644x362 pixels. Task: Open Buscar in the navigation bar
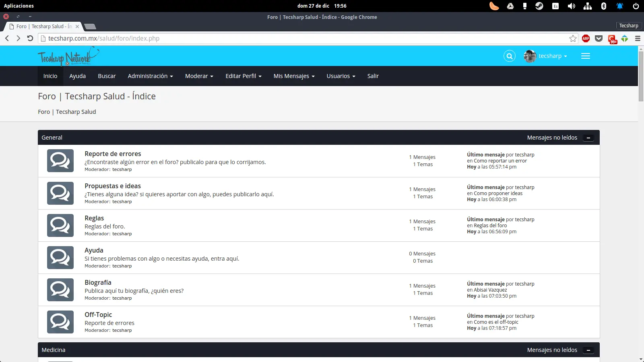click(107, 76)
